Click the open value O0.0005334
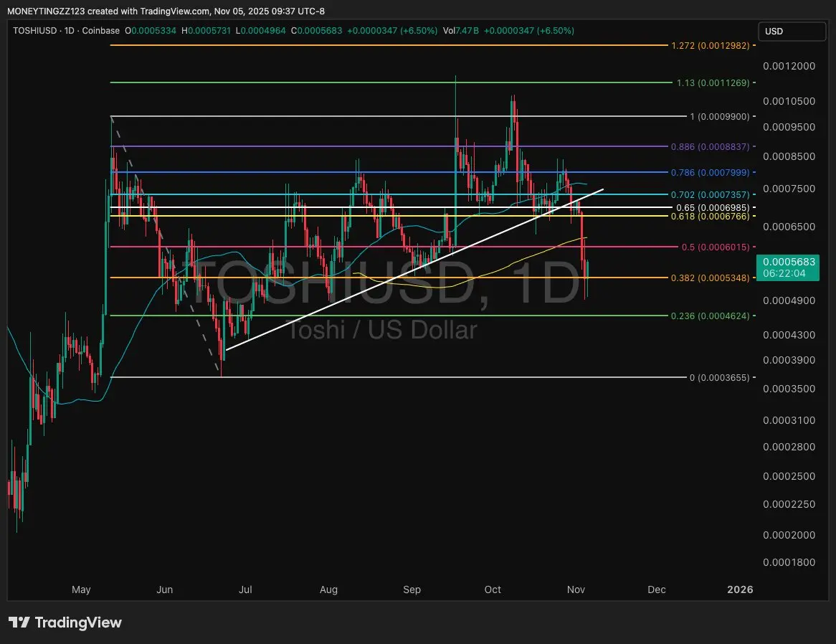The width and height of the screenshot is (836, 644). click(151, 31)
